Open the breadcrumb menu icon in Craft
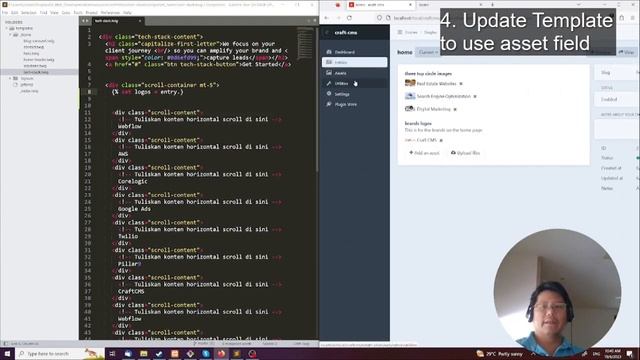The image size is (640, 360). click(x=400, y=32)
